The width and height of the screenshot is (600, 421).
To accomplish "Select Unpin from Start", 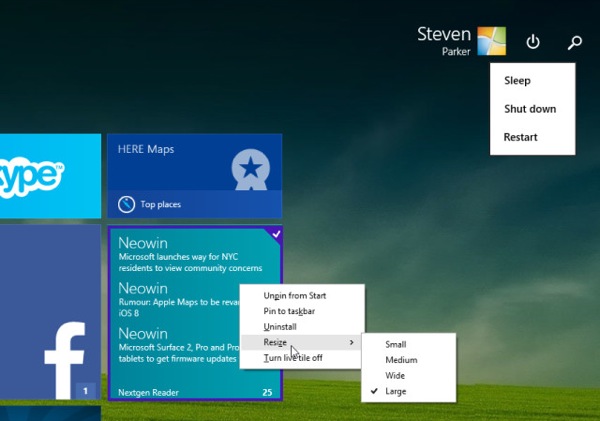I will click(x=302, y=295).
